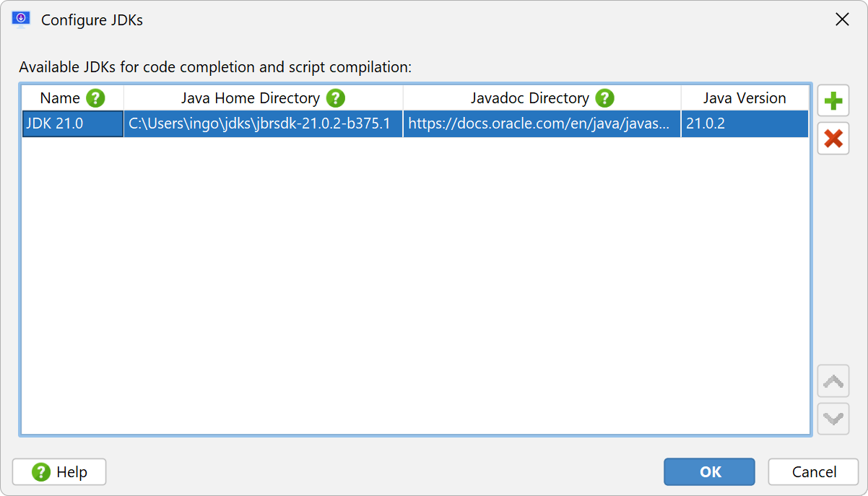The width and height of the screenshot is (868, 496).
Task: Click the Javadoc Directory column header
Action: pyautogui.click(x=530, y=98)
